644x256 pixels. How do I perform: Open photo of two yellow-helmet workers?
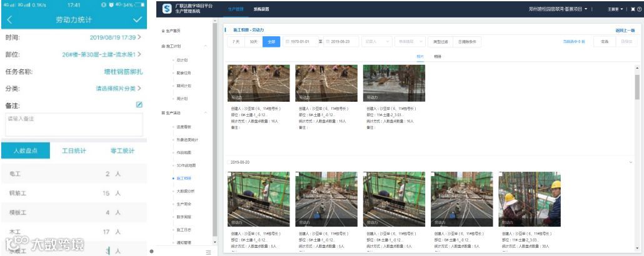click(530, 199)
